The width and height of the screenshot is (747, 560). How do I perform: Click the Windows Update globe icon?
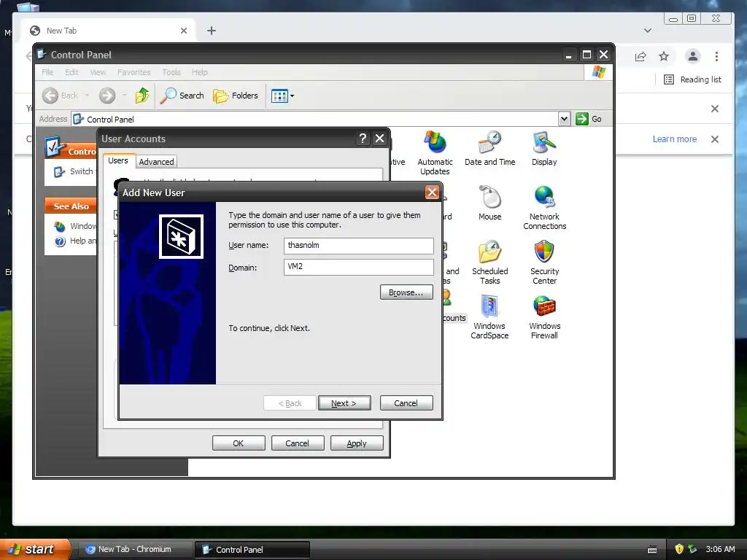click(x=60, y=227)
